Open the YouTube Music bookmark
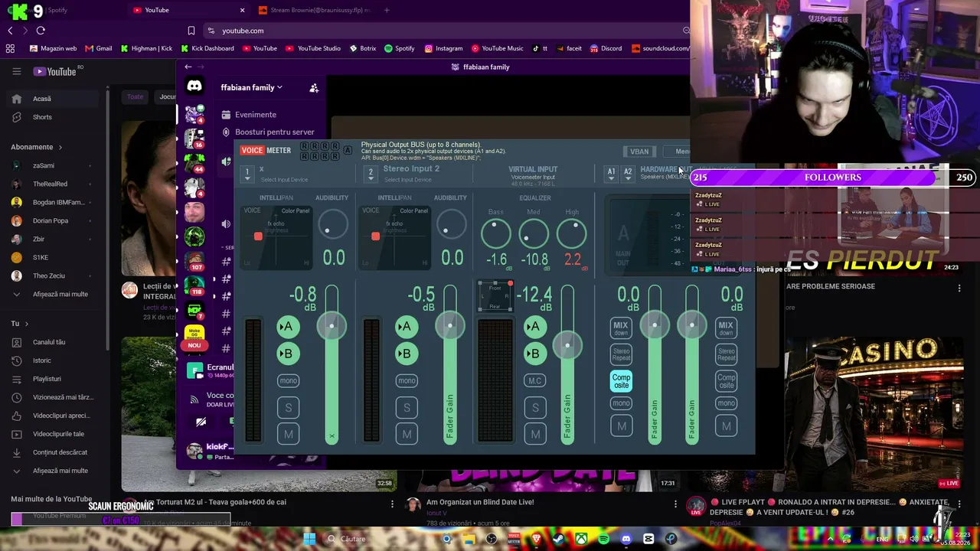 click(x=498, y=48)
